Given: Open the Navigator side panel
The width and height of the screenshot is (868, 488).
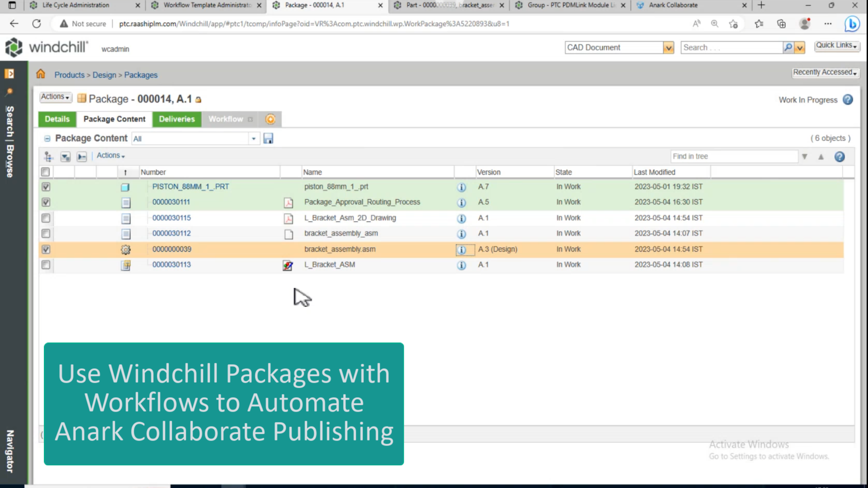Looking at the screenshot, I should tap(9, 451).
